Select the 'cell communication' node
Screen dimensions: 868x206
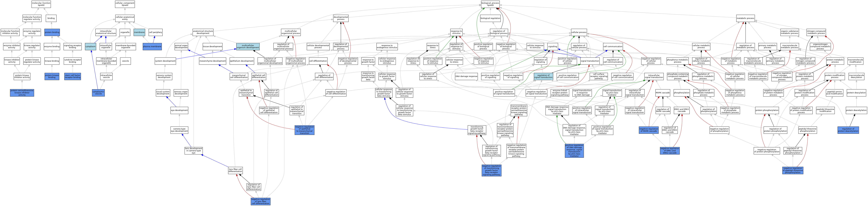613,46
